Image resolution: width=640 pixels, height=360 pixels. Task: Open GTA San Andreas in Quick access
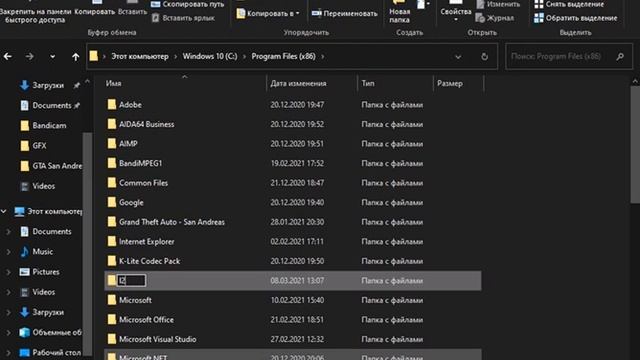(x=57, y=166)
